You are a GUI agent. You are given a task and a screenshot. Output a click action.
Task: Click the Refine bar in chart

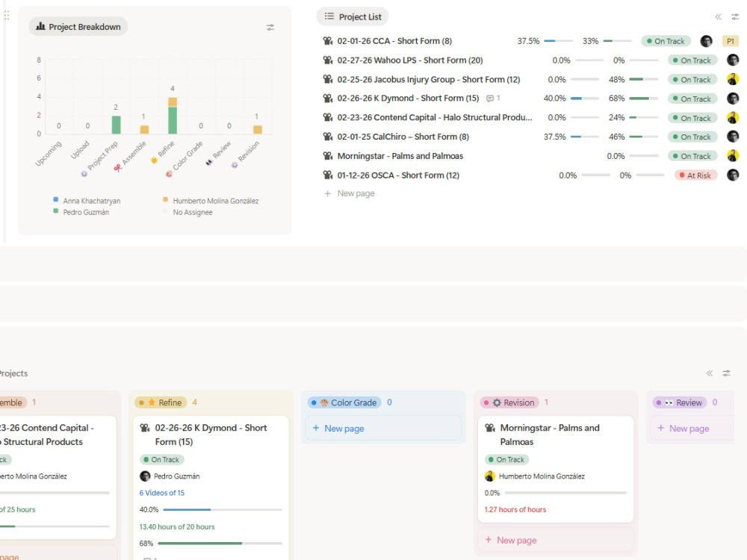pyautogui.click(x=173, y=115)
